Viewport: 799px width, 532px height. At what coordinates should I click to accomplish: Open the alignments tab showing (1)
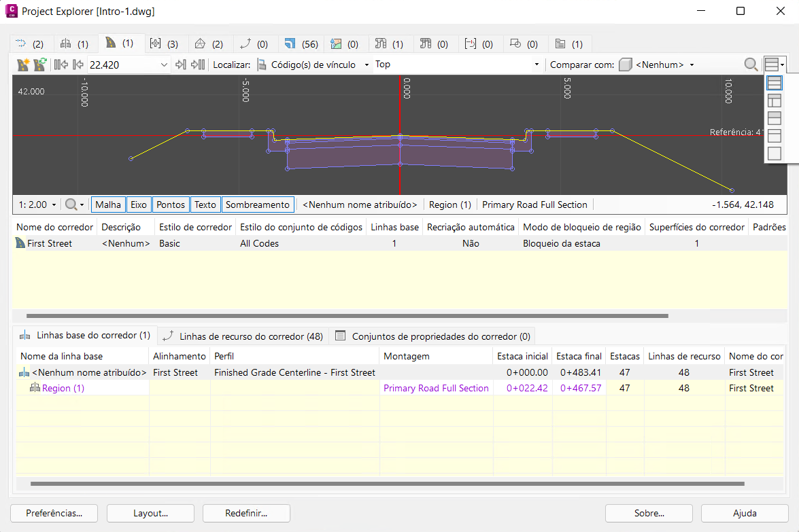75,43
